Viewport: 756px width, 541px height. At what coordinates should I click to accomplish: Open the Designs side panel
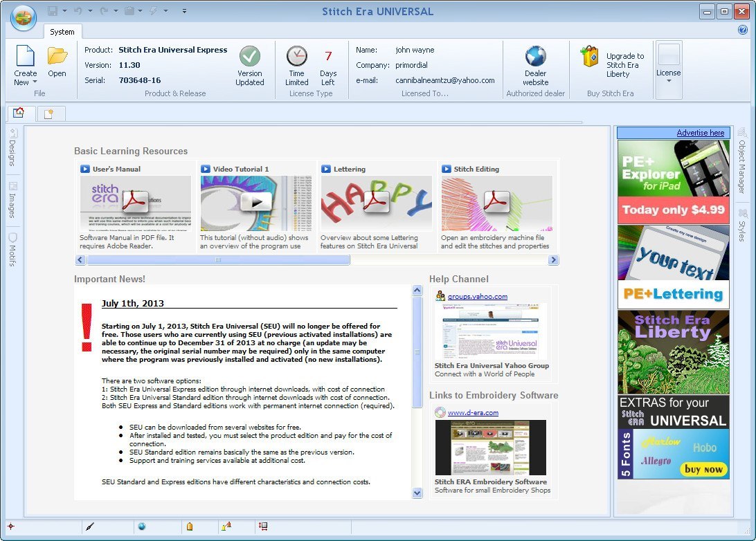point(13,147)
